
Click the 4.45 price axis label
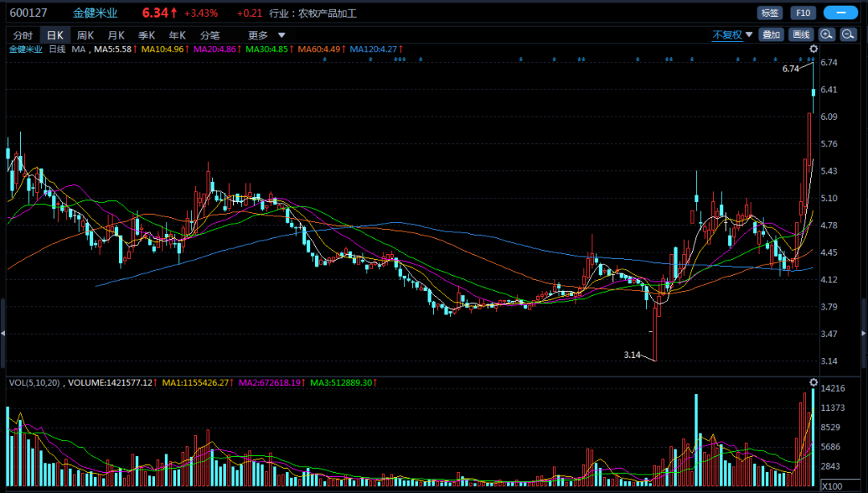829,252
